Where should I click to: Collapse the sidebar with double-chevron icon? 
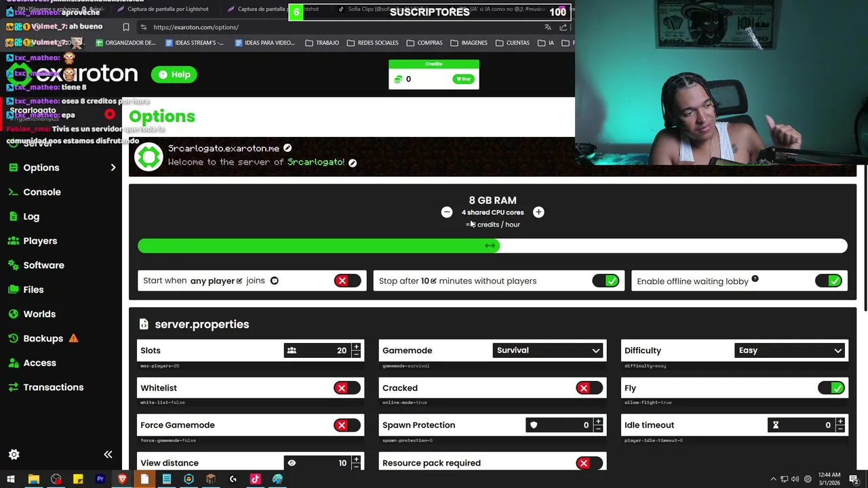click(x=108, y=454)
